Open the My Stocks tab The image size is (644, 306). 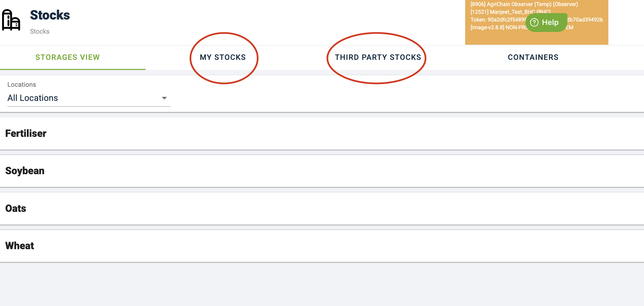pos(223,57)
